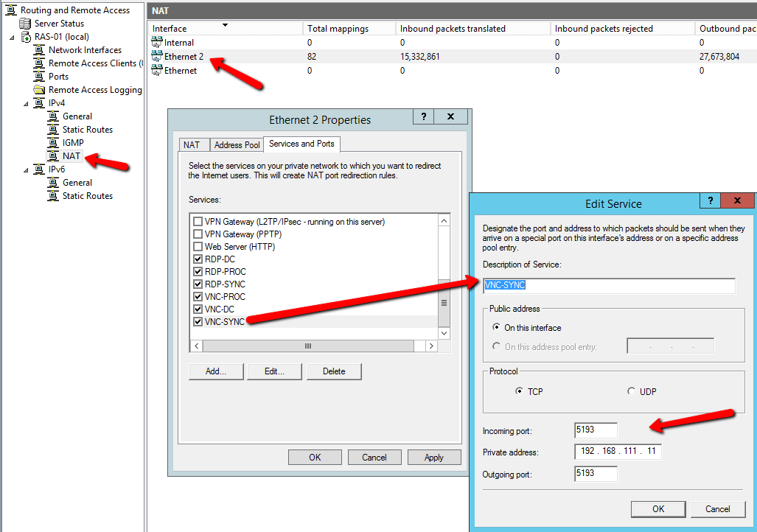The height and width of the screenshot is (532, 757).
Task: Collapse the RAS-01 (local) server node
Action: click(x=13, y=37)
